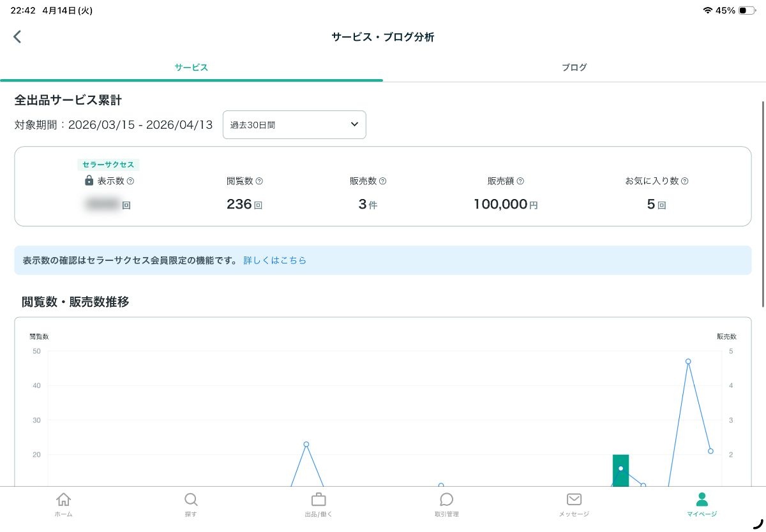Viewport: 766px width, 532px height.
Task: Show help for 販売額
Action: pos(520,181)
